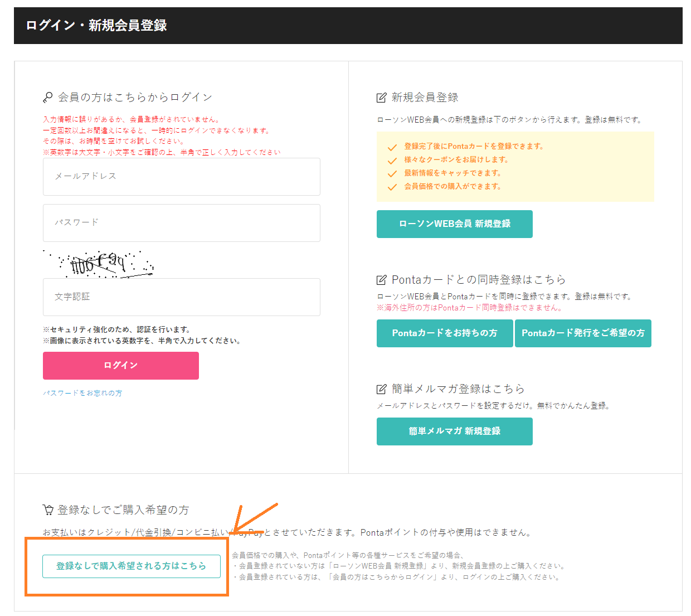
Task: Select the 文字認証 captcha text field
Action: 181,297
